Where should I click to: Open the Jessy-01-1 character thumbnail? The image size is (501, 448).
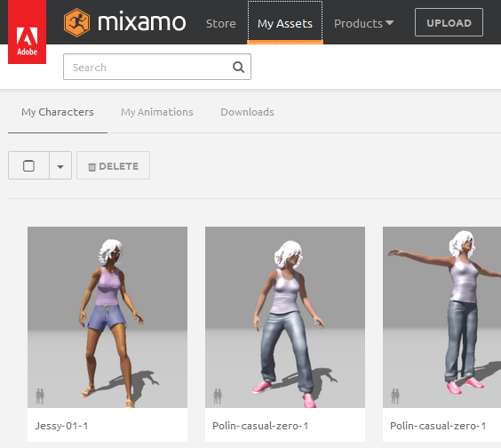pos(107,317)
